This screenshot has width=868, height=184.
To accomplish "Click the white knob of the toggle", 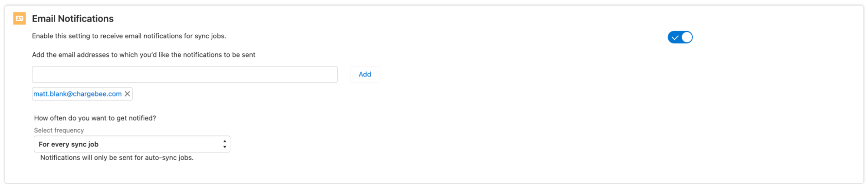I will coord(686,37).
